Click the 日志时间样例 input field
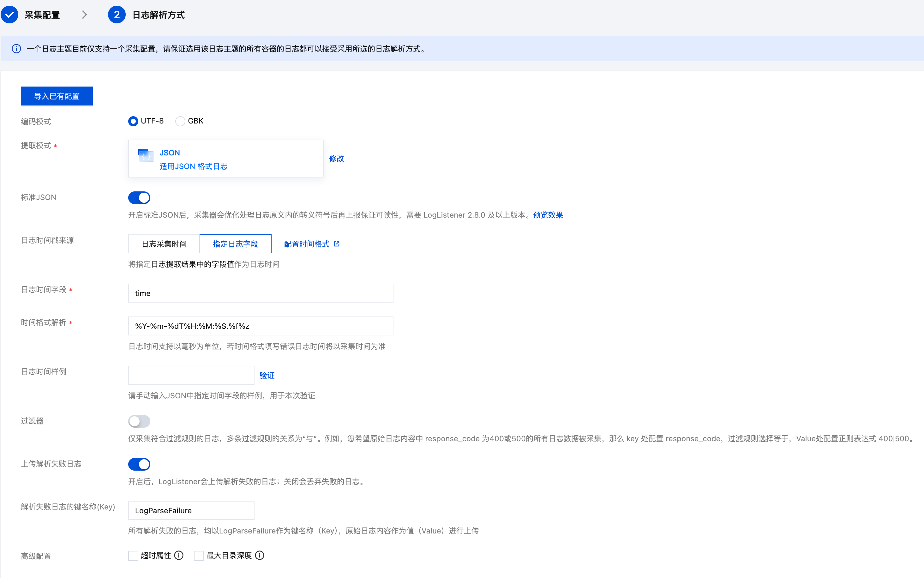Screen dimensions: 924x578 coord(191,376)
